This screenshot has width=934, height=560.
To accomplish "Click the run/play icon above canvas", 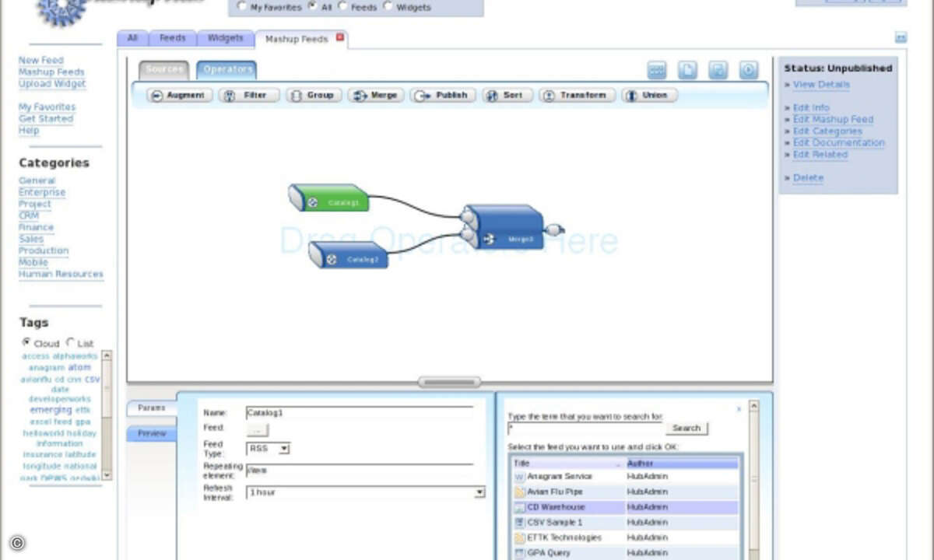I will point(748,70).
